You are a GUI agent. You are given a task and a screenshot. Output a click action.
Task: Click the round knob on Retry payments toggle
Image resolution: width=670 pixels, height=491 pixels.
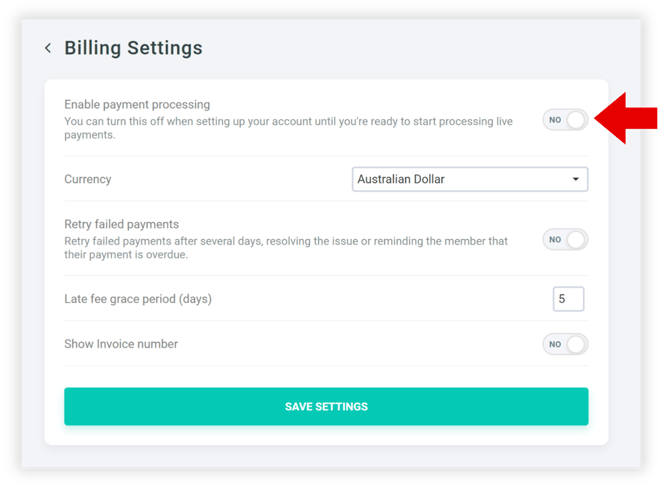point(575,240)
